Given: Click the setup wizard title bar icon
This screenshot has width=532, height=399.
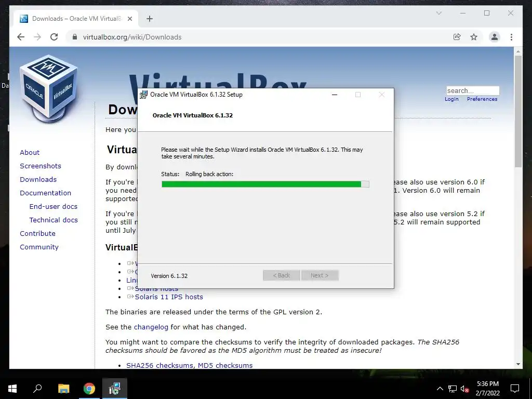Looking at the screenshot, I should click(144, 95).
